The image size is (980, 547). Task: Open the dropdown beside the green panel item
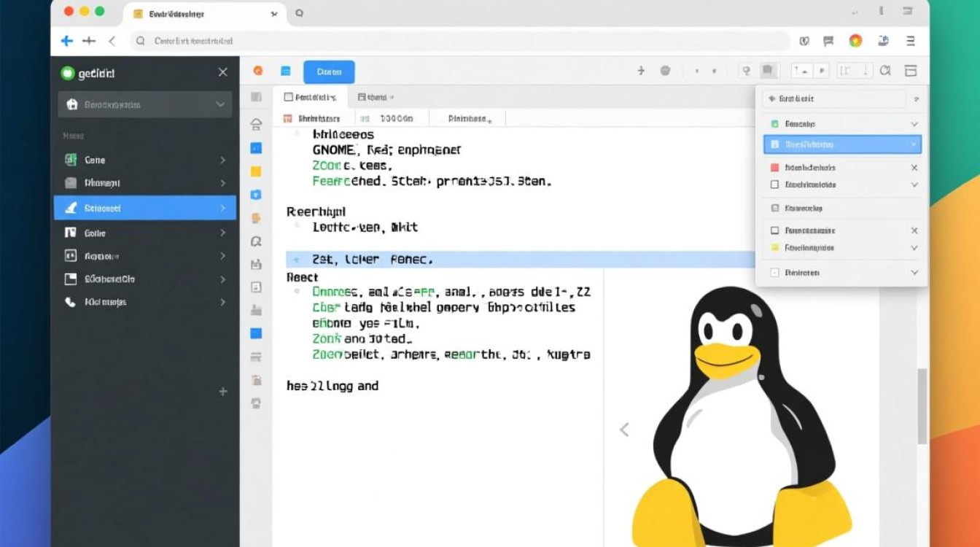[x=914, y=123]
